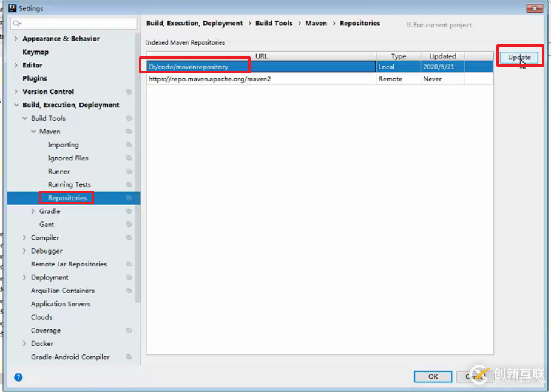Expand the Compiler node arrow

tap(24, 237)
